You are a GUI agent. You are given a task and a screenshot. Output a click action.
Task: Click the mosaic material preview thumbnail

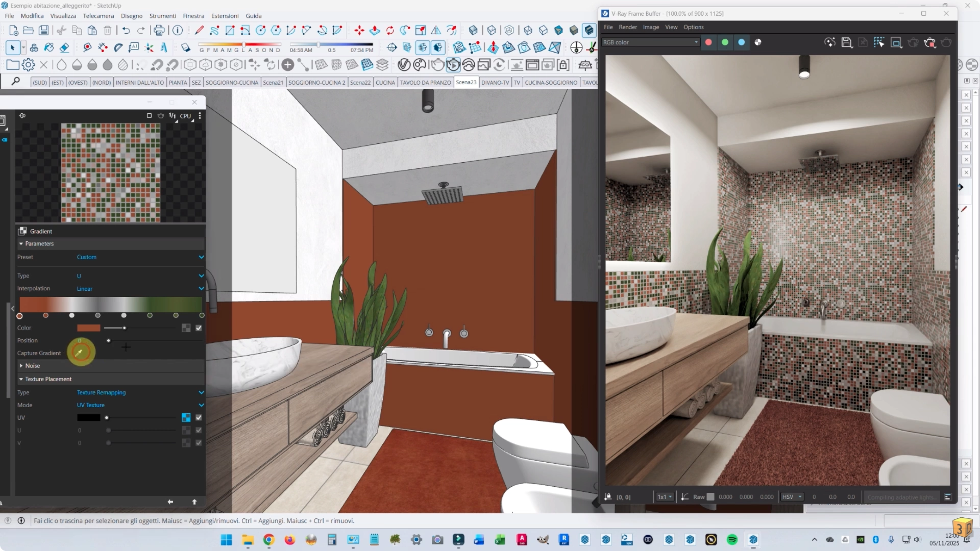coord(111,172)
